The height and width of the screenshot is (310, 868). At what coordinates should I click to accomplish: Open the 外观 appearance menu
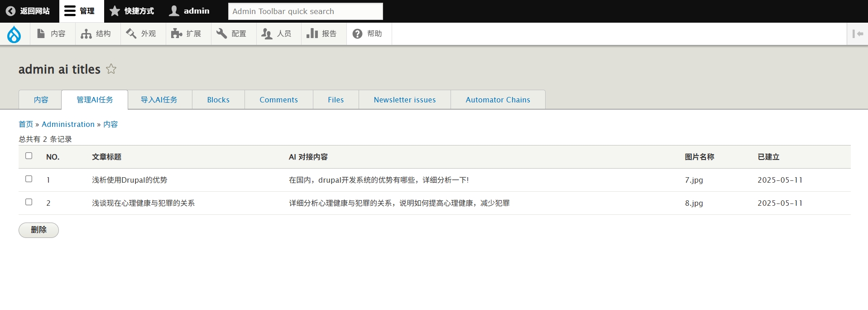tap(142, 34)
